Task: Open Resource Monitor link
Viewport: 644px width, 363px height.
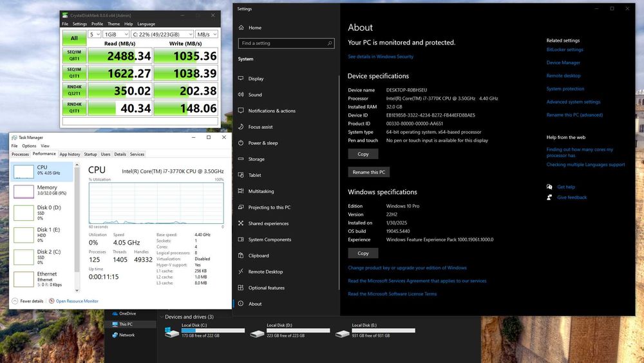Action: (77, 301)
